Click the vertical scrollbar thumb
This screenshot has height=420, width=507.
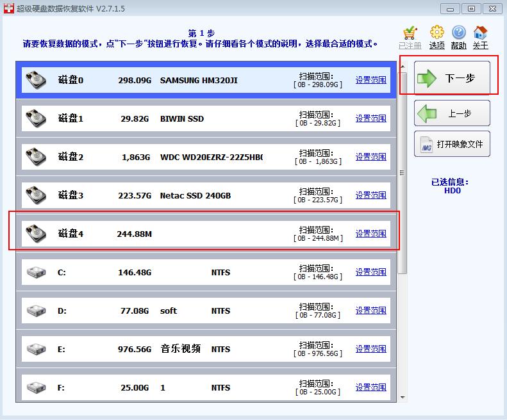click(403, 173)
